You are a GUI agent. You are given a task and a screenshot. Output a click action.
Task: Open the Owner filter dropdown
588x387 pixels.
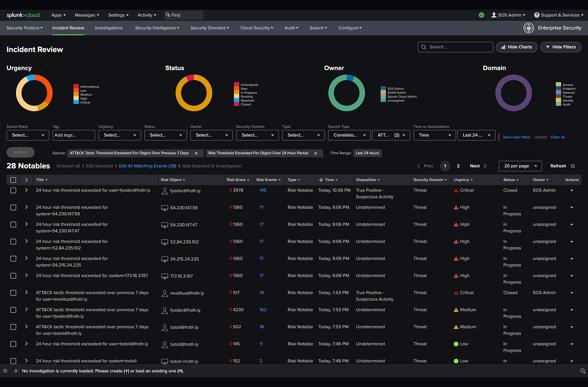[212, 135]
